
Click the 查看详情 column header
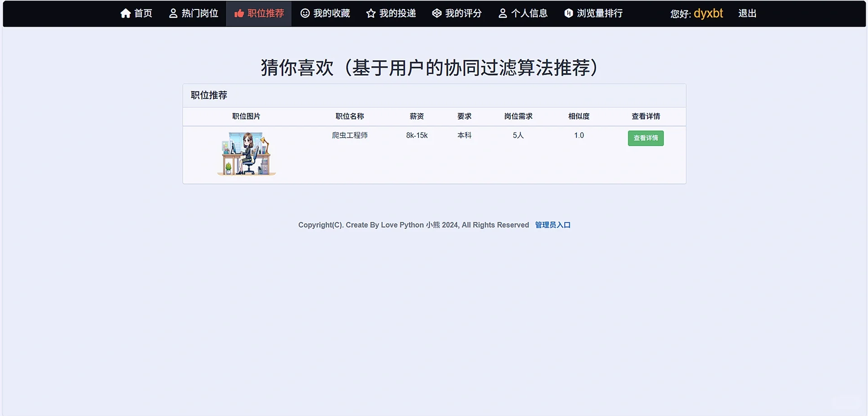click(645, 116)
